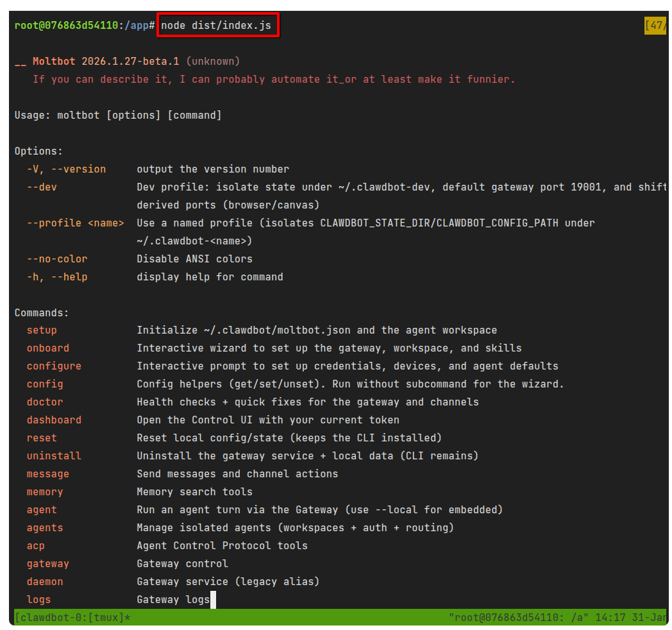Viewport: 672px width, 630px height.
Task: Click the description 'display help for command'
Action: [210, 277]
